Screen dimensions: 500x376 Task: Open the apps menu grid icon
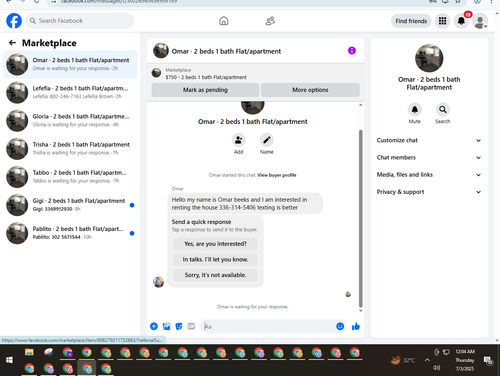(x=442, y=21)
